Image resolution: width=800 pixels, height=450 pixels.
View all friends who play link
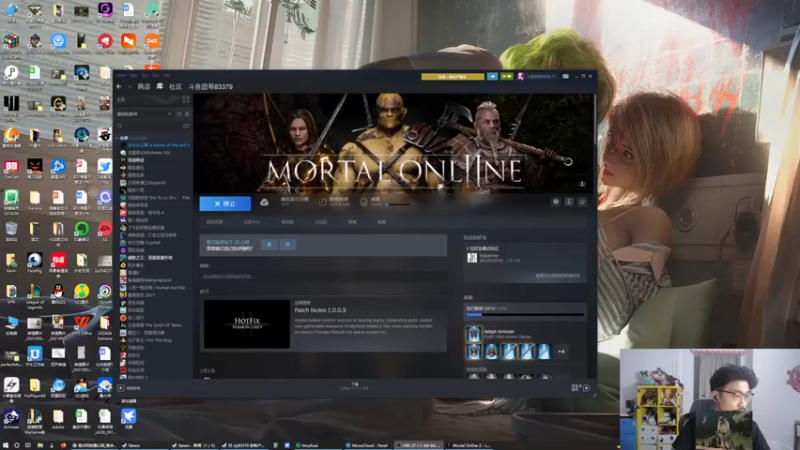(x=558, y=276)
